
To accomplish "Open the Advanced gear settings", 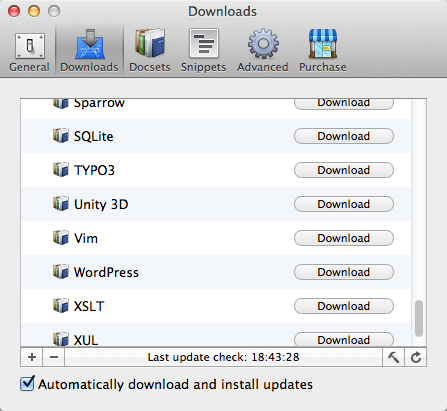I will coord(263,51).
